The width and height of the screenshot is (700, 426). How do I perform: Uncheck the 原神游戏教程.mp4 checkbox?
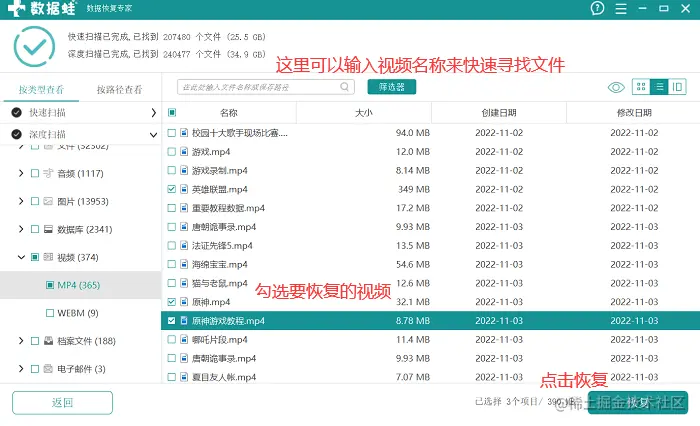tap(171, 321)
